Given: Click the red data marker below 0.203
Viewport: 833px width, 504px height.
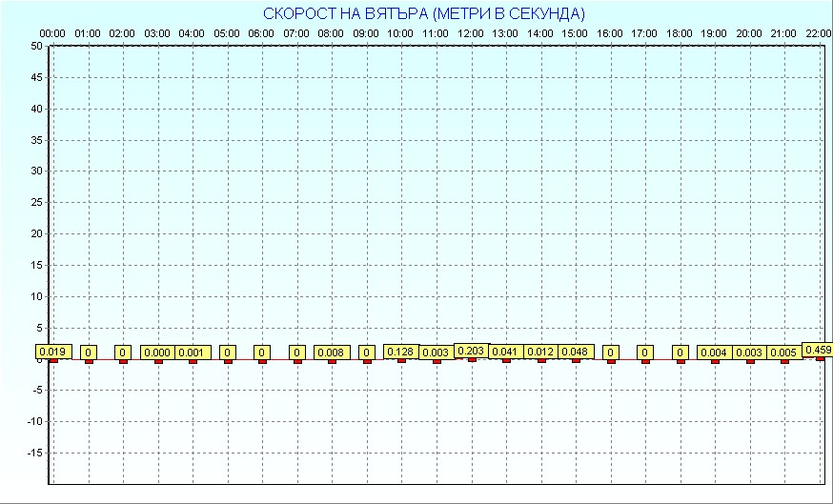Looking at the screenshot, I should (x=471, y=359).
